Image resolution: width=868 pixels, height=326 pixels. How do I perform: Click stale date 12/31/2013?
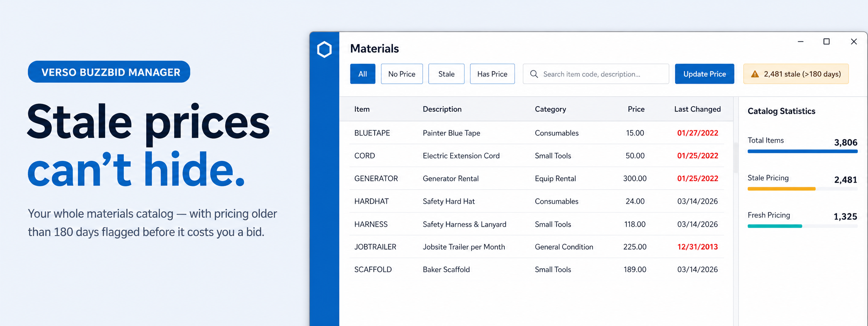pos(698,247)
